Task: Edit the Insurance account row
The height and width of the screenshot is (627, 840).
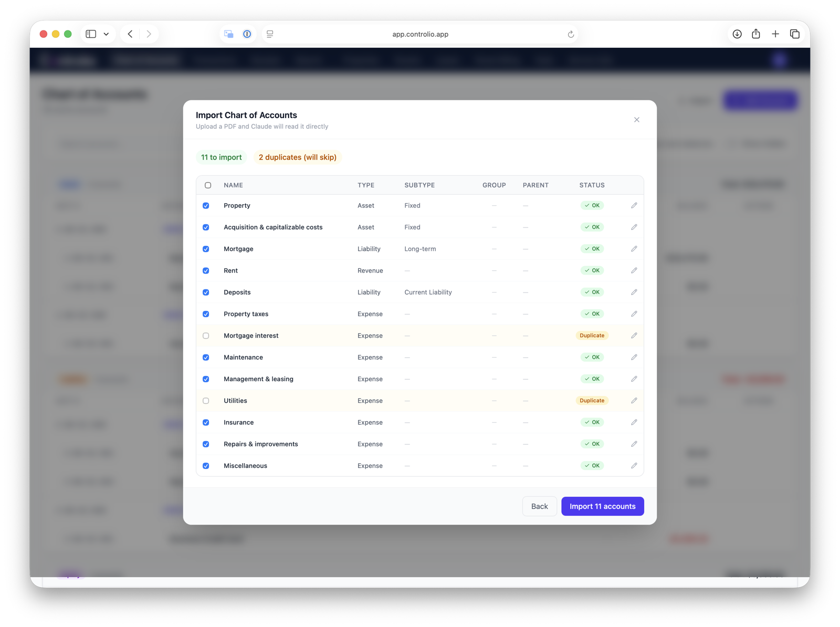Action: (x=634, y=422)
